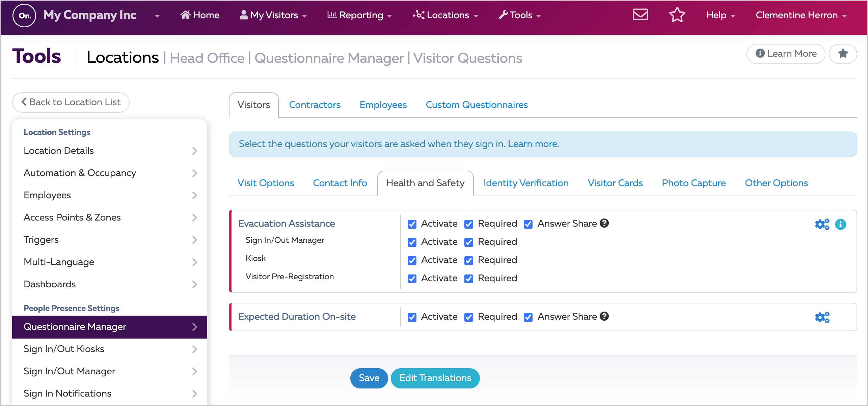The height and width of the screenshot is (406, 868).
Task: Expand the Location Details settings
Action: (195, 151)
